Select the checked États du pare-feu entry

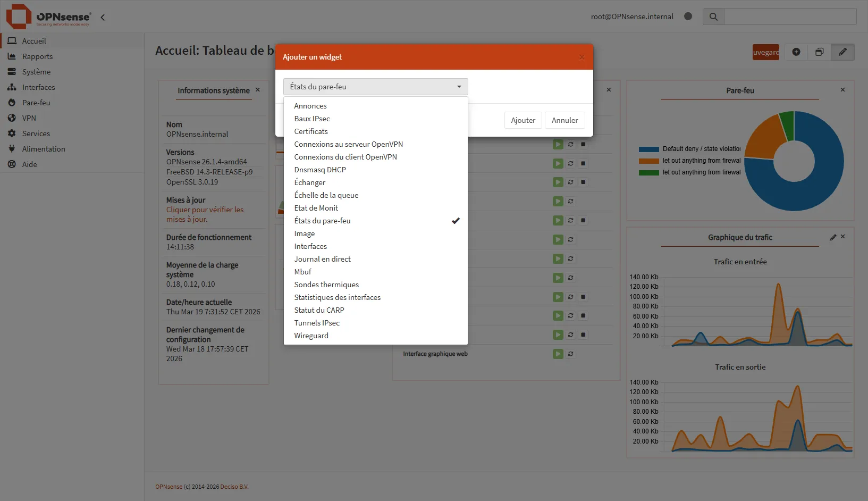click(323, 220)
